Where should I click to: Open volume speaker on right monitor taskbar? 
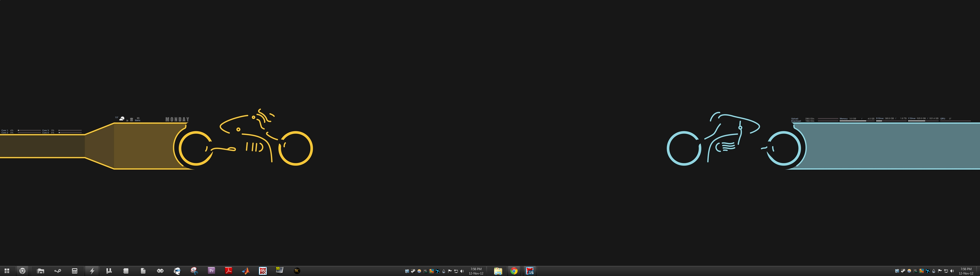[x=952, y=271]
